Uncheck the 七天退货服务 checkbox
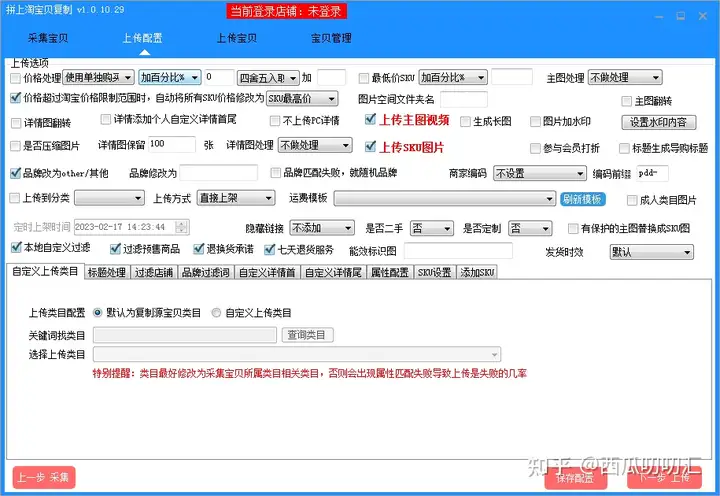The width and height of the screenshot is (720, 496). point(270,249)
